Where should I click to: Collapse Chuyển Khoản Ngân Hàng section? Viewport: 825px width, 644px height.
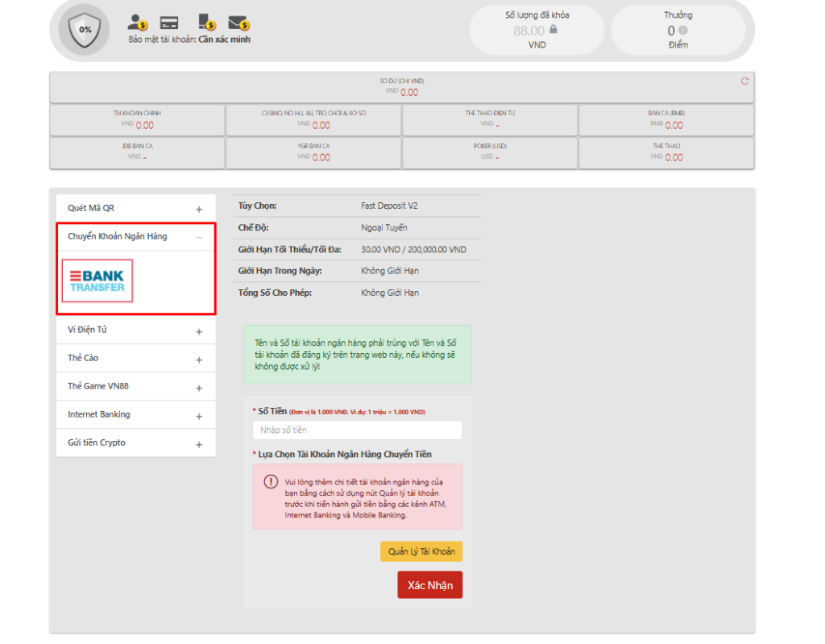point(135,236)
